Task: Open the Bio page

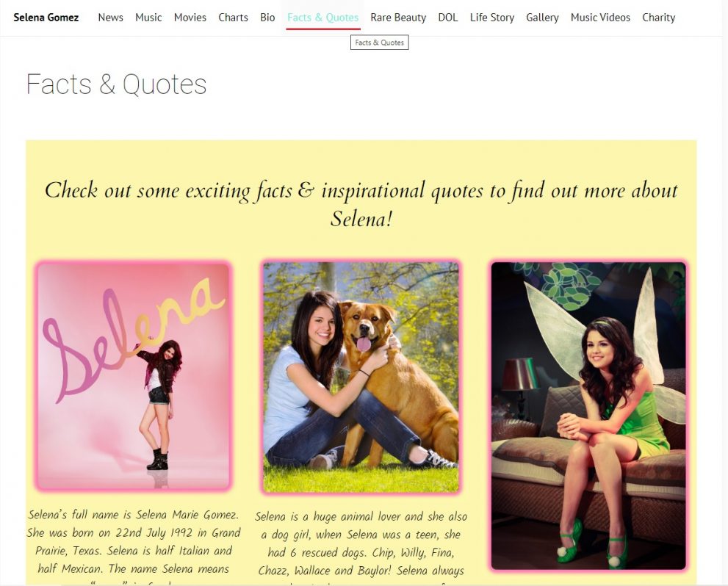Action: pos(267,18)
